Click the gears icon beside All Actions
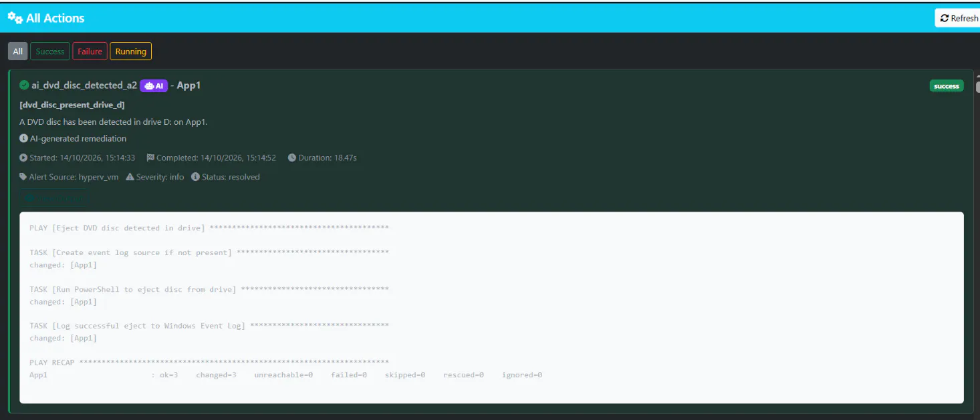Image resolution: width=980 pixels, height=420 pixels. 15,17
